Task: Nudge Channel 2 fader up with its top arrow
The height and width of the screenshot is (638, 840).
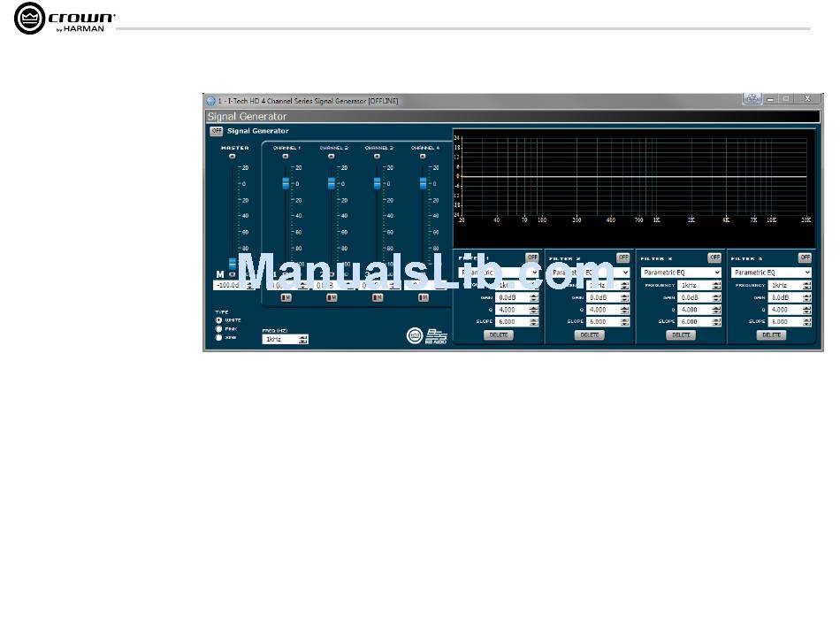Action: (x=331, y=157)
